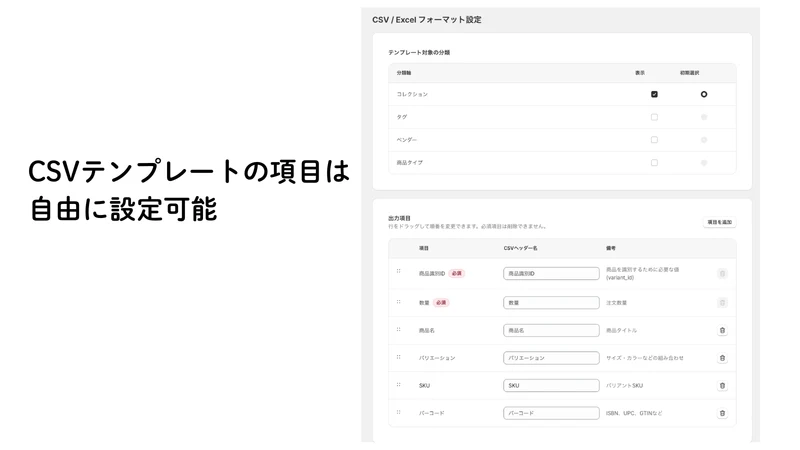800x450 pixels.
Task: Edit CSV header field for SKU
Action: (x=551, y=385)
